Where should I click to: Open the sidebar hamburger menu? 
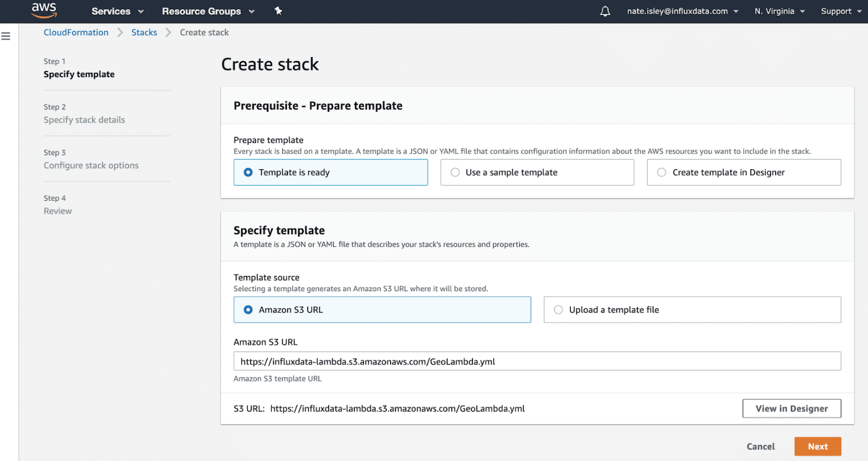6,35
